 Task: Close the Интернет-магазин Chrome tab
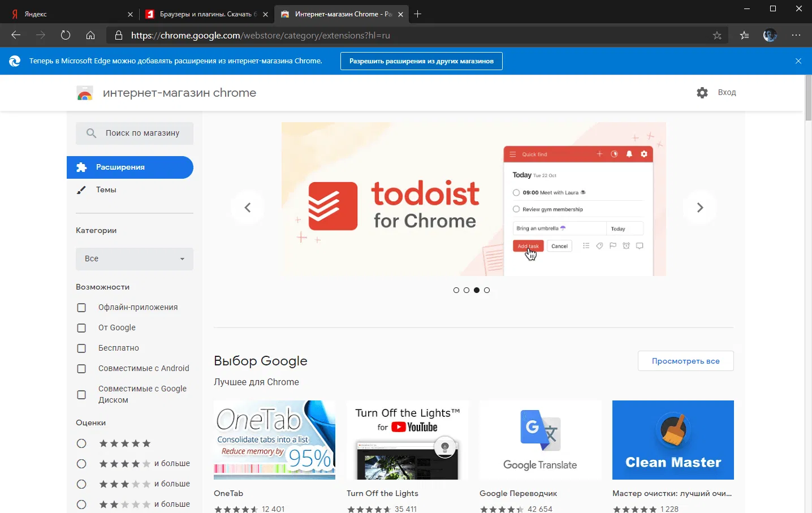point(400,14)
